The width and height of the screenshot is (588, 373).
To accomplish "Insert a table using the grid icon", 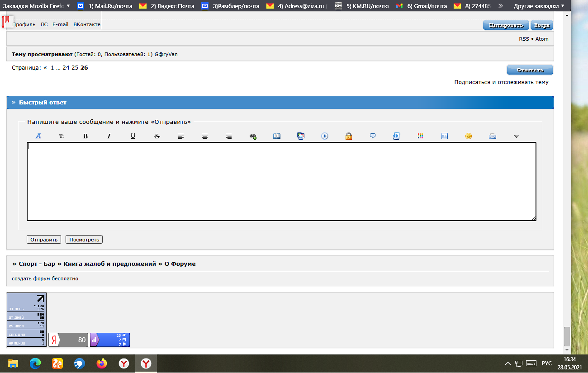I will tap(445, 136).
